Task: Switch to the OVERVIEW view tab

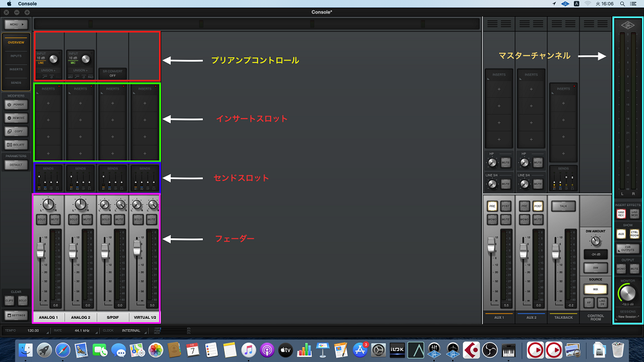Action: click(16, 43)
